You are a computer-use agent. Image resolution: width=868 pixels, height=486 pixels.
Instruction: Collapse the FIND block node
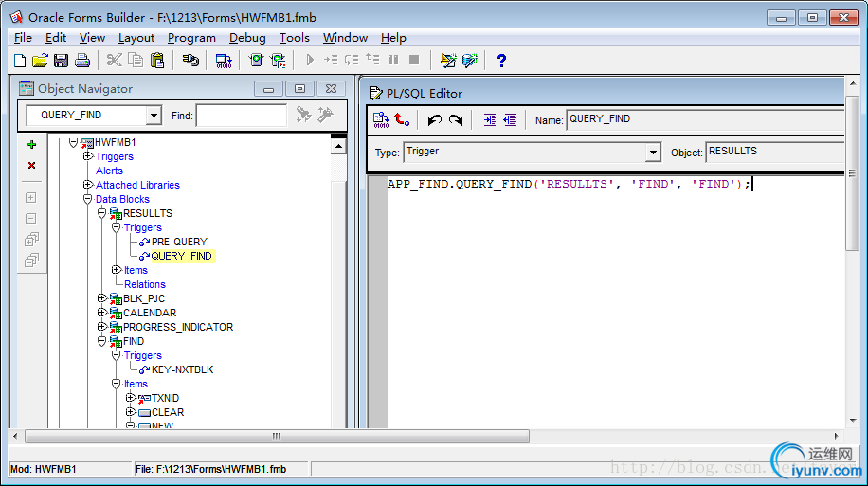tap(101, 341)
